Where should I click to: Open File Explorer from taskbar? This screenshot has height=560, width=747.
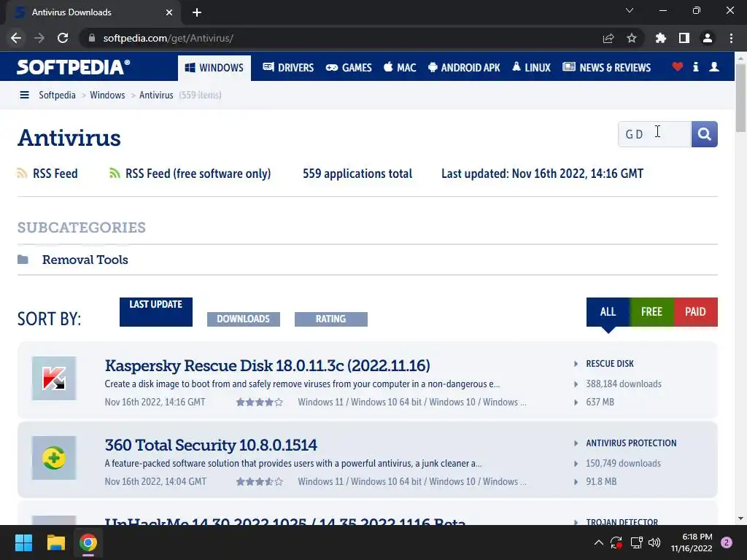point(55,542)
